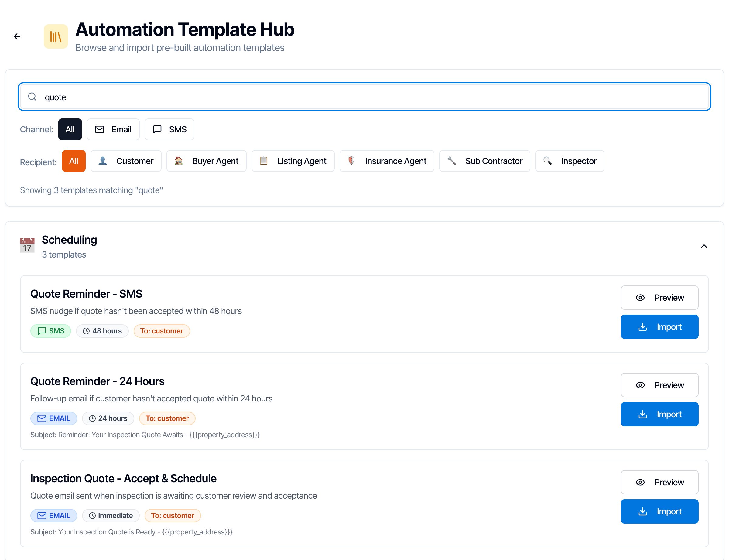The width and height of the screenshot is (729, 560).
Task: Preview the Quote Reminder - 24 Hours template
Action: pos(659,385)
